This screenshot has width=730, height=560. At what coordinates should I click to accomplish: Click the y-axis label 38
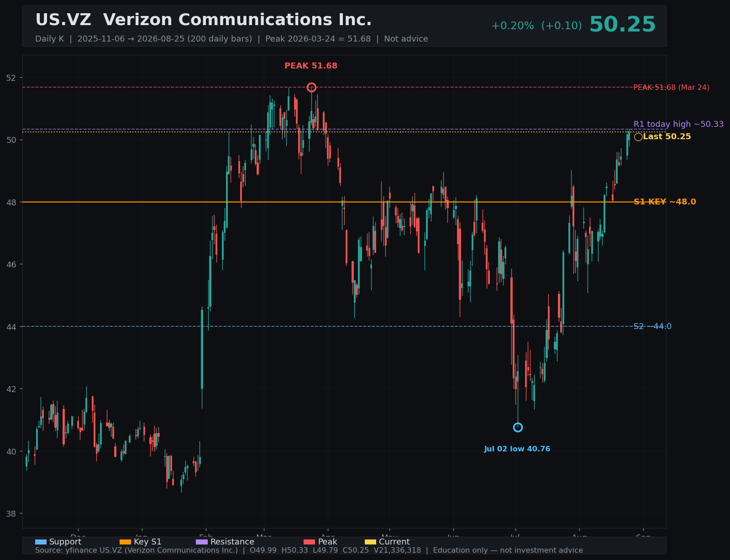tap(11, 513)
